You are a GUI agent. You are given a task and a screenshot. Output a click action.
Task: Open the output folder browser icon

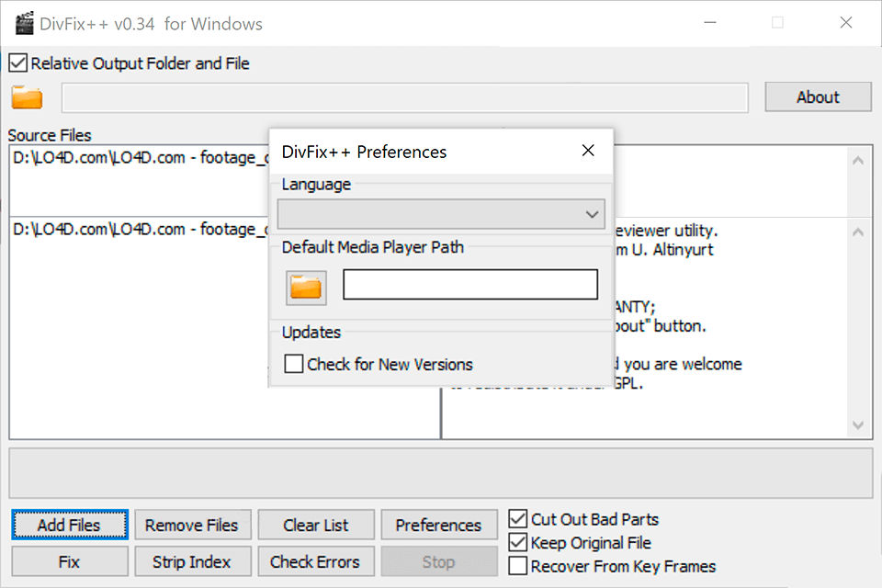(x=25, y=96)
